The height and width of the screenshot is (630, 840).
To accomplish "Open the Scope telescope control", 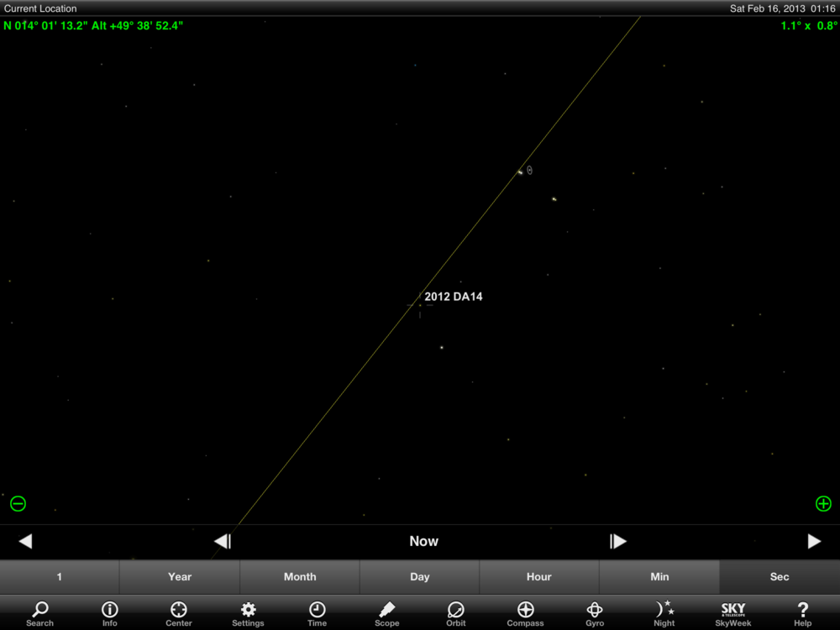I will click(x=386, y=612).
